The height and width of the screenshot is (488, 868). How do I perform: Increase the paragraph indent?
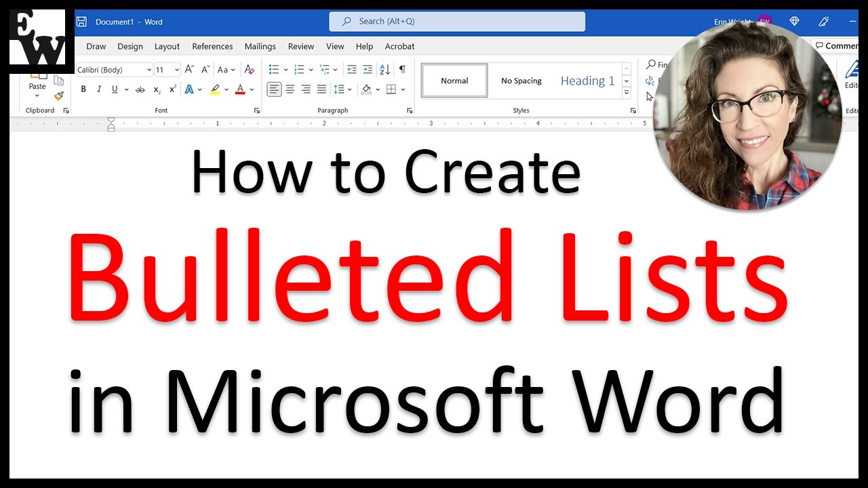pyautogui.click(x=368, y=70)
